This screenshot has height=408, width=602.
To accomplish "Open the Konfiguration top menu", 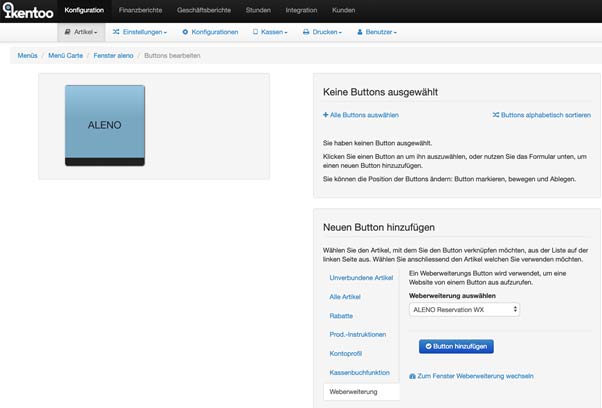I will tap(84, 10).
